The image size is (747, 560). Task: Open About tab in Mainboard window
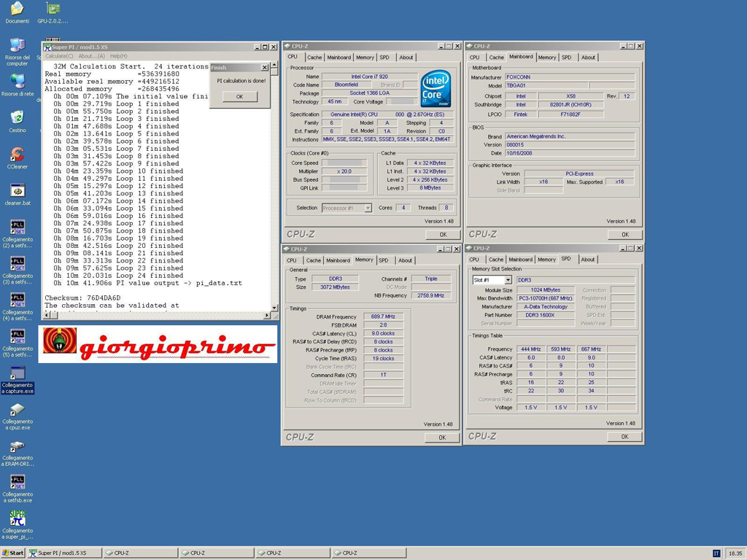pos(588,58)
